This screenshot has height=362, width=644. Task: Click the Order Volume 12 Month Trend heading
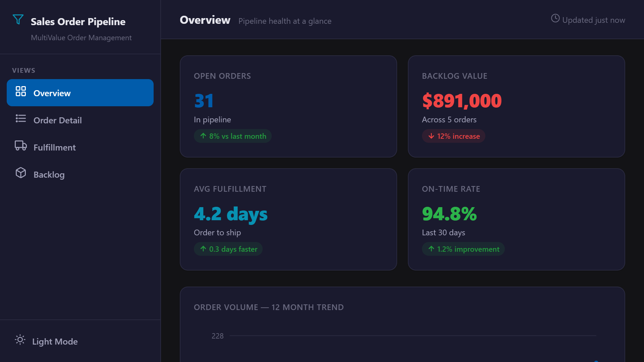tap(269, 307)
